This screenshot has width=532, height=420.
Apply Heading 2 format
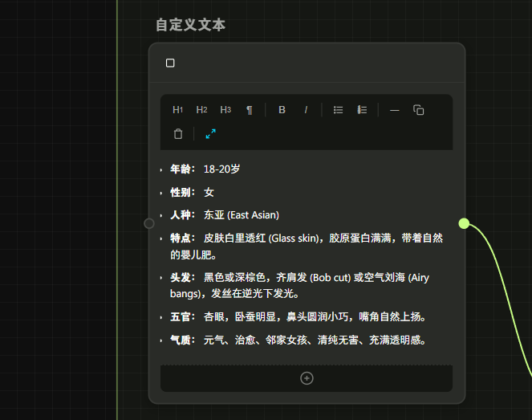[x=201, y=110]
